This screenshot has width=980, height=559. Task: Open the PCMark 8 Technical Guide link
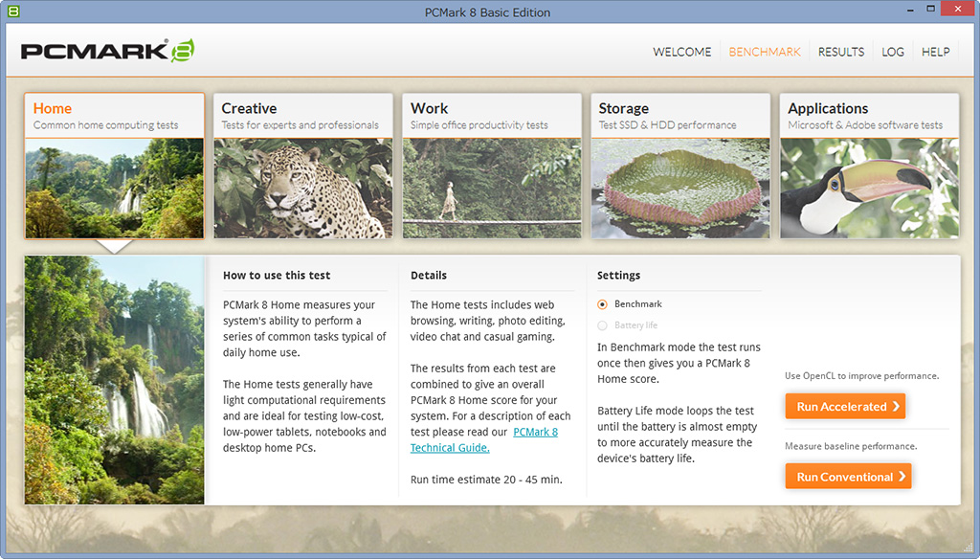point(484,439)
